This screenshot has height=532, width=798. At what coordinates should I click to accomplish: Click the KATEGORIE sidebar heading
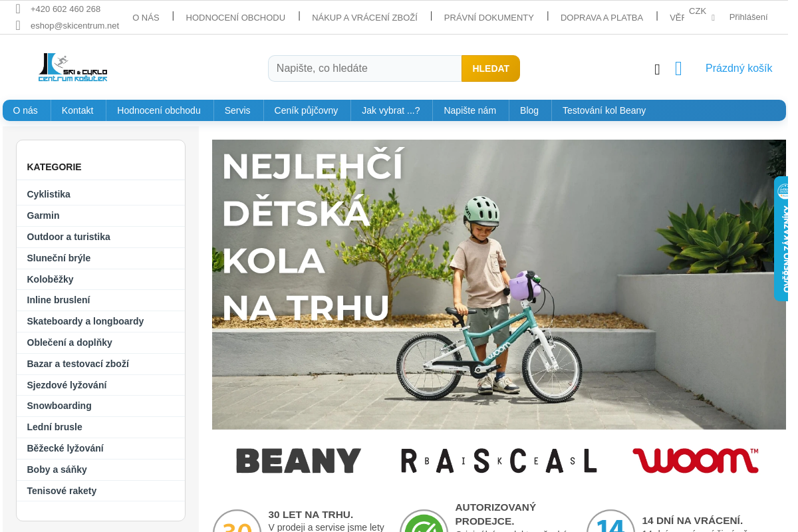55,167
